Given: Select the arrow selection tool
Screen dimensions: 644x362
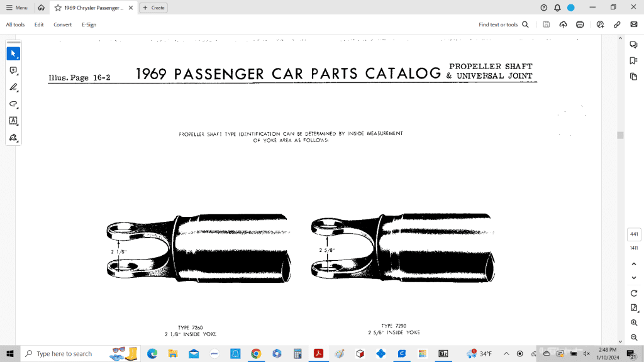Looking at the screenshot, I should pyautogui.click(x=13, y=54).
